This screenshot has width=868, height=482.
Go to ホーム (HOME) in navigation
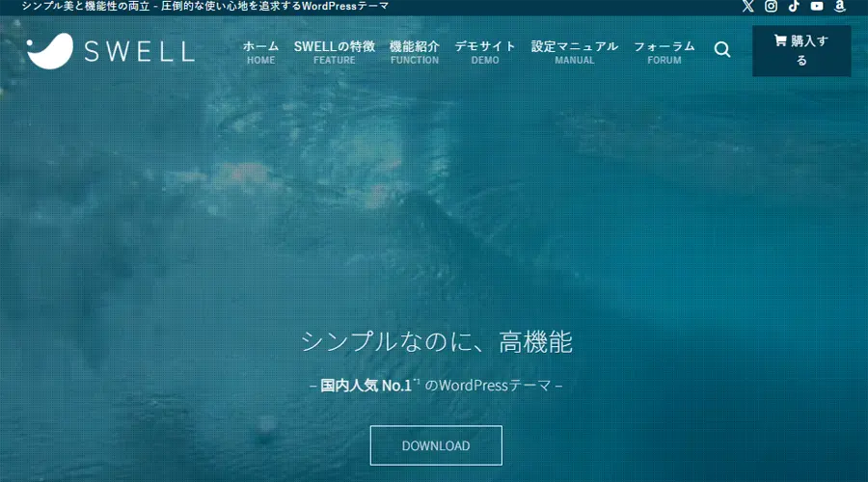pyautogui.click(x=260, y=52)
